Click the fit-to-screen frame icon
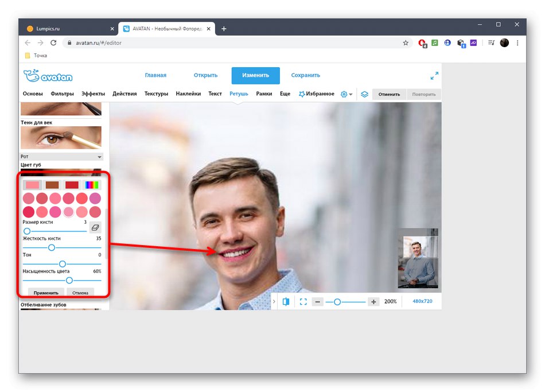The height and width of the screenshot is (392, 545). (303, 301)
